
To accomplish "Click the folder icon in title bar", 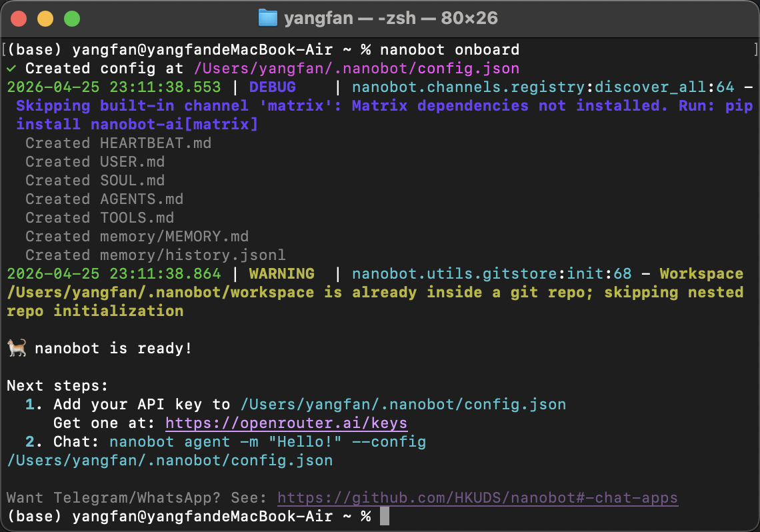I will [x=267, y=18].
